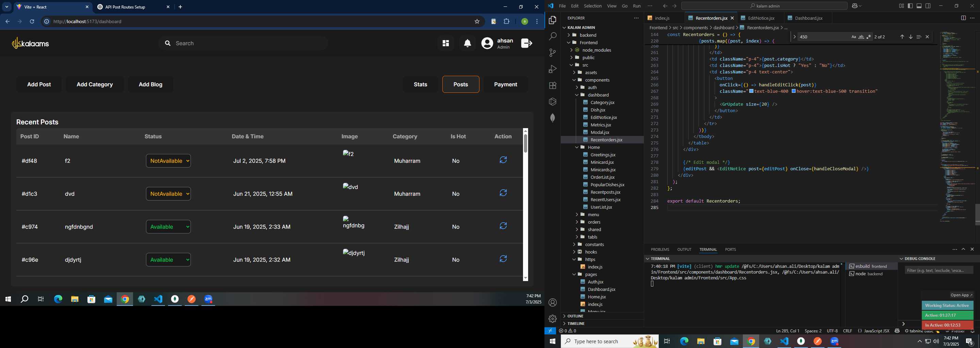The image size is (980, 348).
Task: Go to previous match in find widget
Action: 902,37
